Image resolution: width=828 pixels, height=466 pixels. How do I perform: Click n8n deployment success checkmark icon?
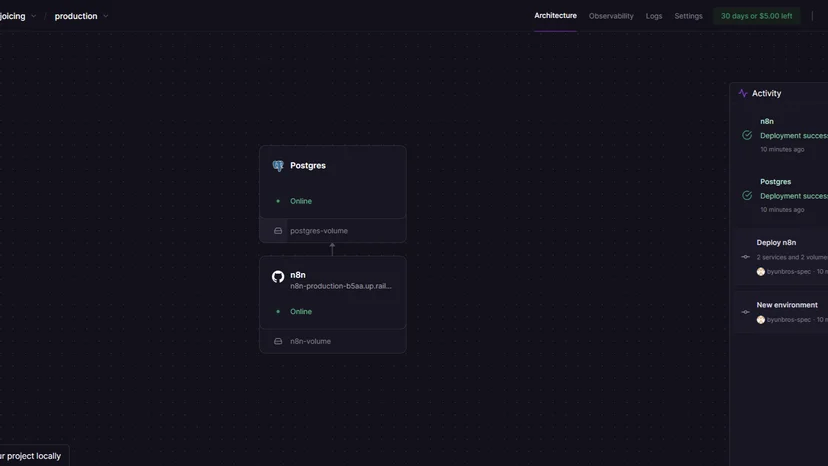pyautogui.click(x=747, y=135)
